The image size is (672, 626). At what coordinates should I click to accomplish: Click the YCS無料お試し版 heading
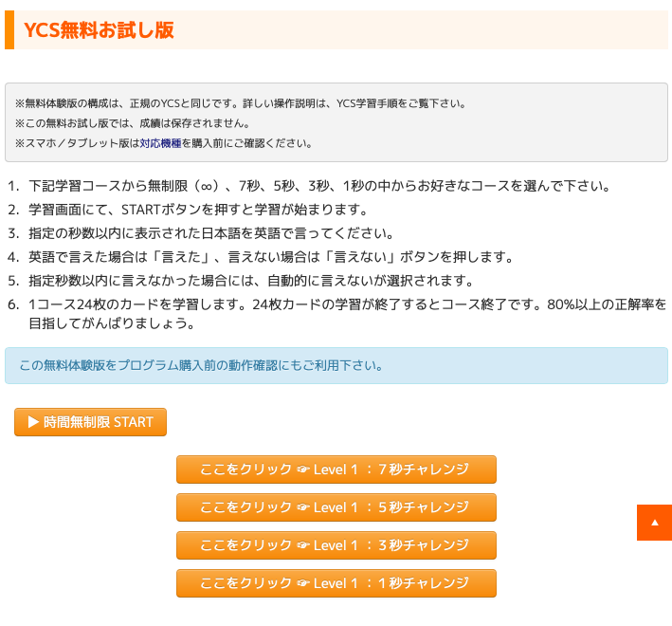pyautogui.click(x=99, y=29)
